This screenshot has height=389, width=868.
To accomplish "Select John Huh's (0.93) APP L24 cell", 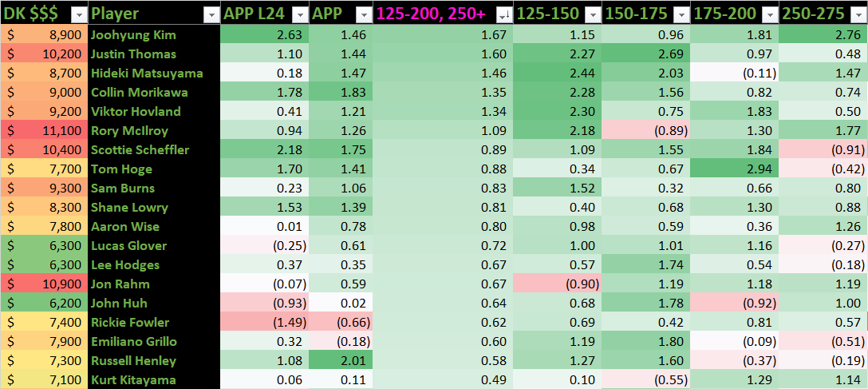I will tap(265, 303).
